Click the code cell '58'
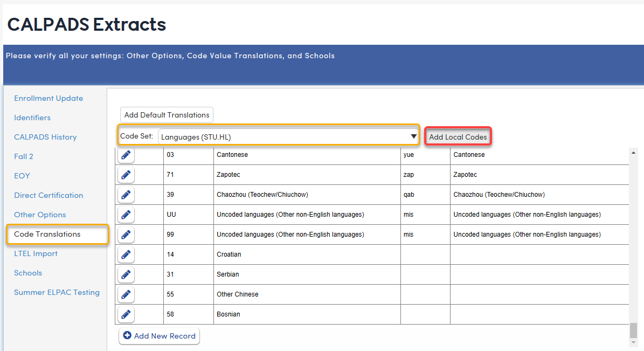The image size is (644, 351). (x=189, y=314)
